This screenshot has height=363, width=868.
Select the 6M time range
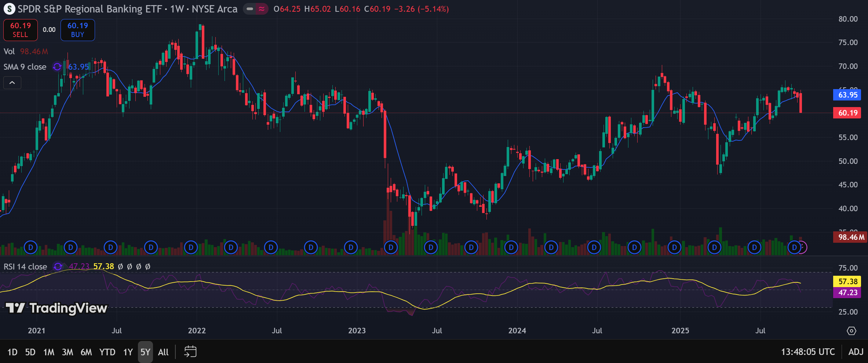(x=86, y=352)
